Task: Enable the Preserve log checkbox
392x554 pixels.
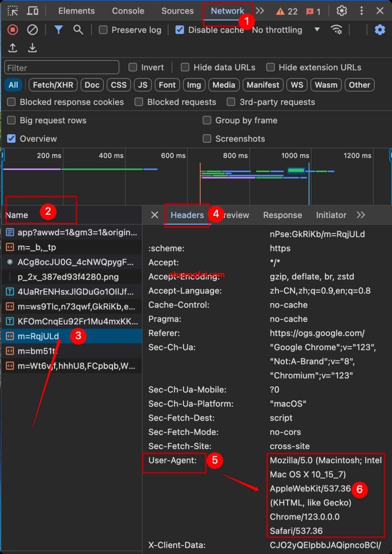Action: pyautogui.click(x=103, y=30)
